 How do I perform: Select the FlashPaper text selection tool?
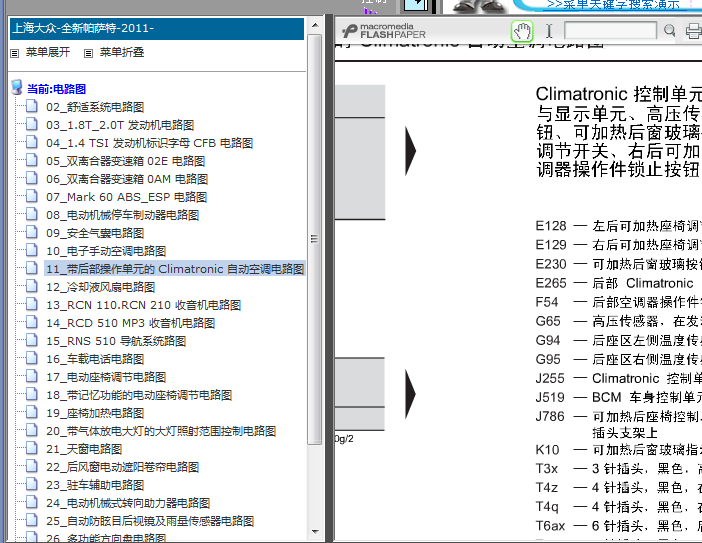point(549,31)
